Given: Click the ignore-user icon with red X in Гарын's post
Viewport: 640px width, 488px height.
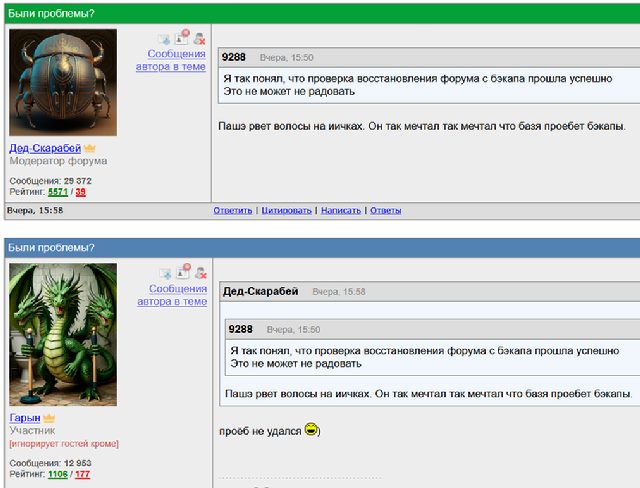Looking at the screenshot, I should coord(200,273).
